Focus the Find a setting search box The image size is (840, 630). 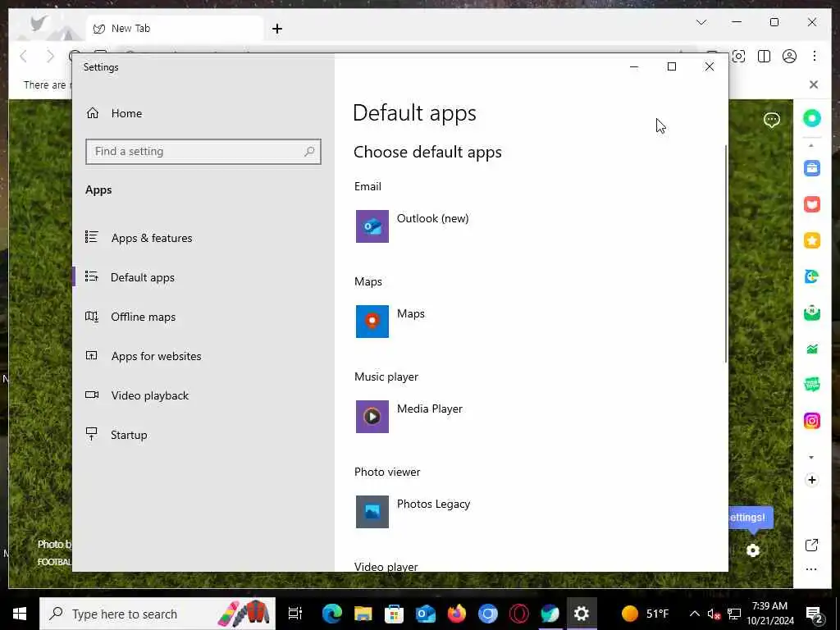coord(203,152)
